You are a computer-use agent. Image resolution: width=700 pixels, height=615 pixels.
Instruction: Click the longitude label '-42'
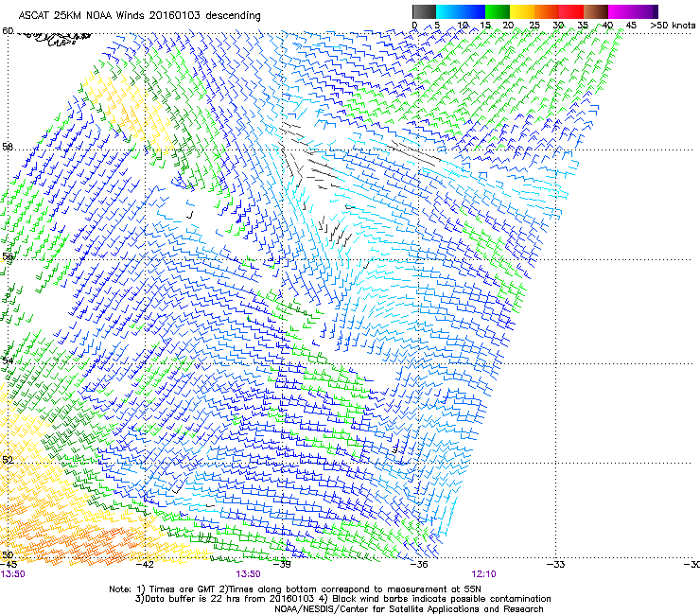coord(145,564)
